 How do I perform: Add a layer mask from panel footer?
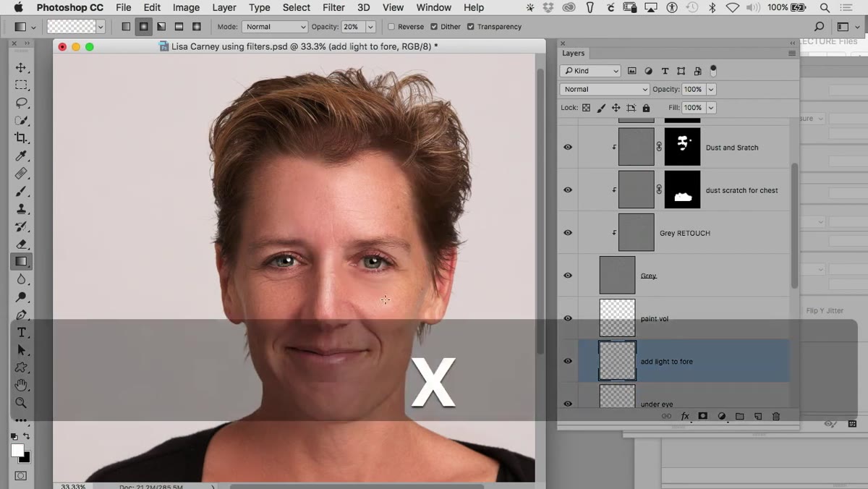pos(702,417)
